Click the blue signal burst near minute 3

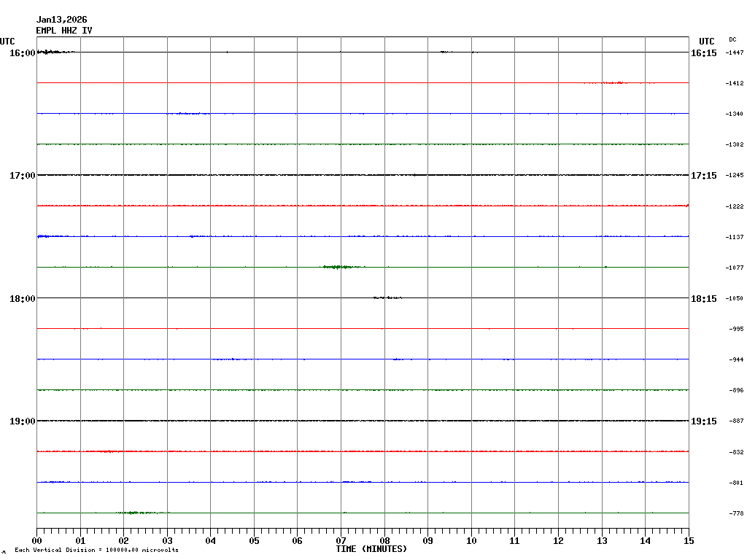187,114
